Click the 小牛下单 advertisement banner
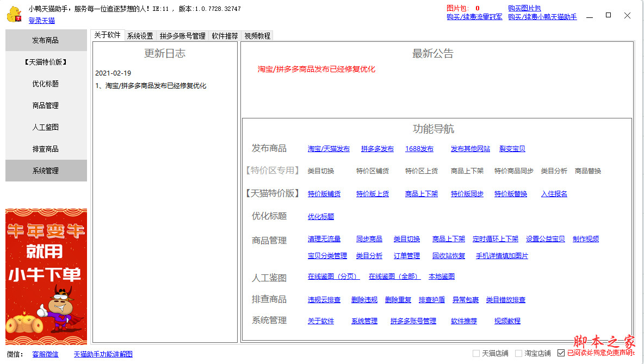The image size is (644, 364). 46,276
